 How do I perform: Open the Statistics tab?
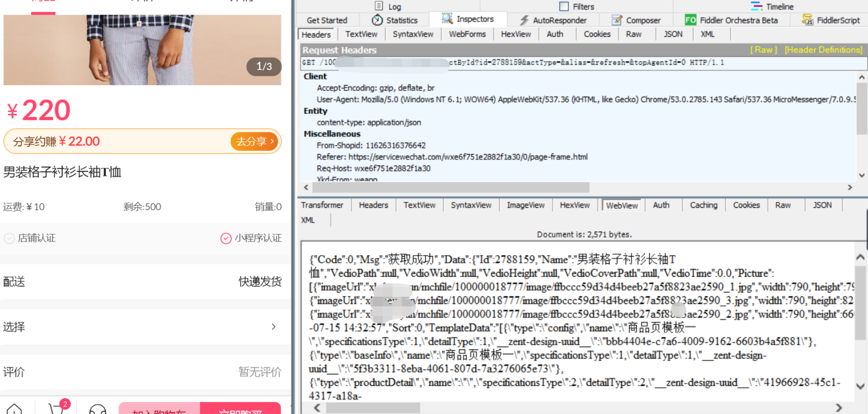click(395, 20)
